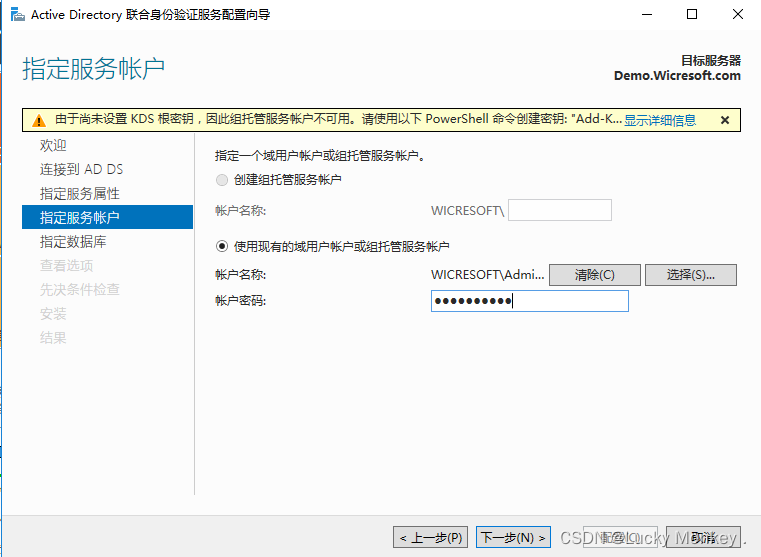The width and height of the screenshot is (761, 557).
Task: Click the greyed 查看选项 step
Action: [x=66, y=265]
